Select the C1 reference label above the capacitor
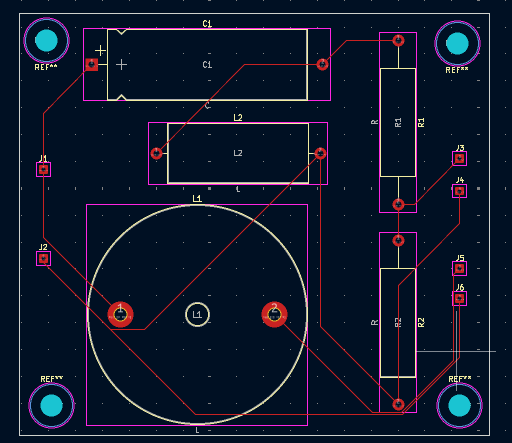 pos(207,24)
